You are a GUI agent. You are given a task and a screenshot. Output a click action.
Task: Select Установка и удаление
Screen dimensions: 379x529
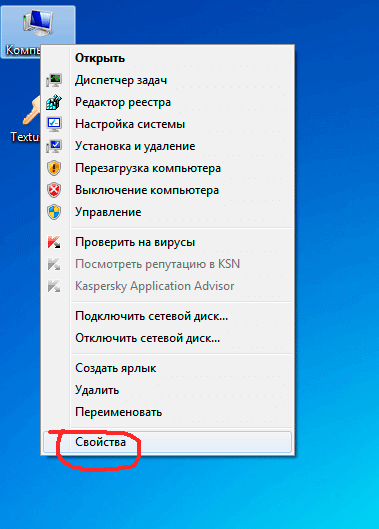tap(167, 146)
